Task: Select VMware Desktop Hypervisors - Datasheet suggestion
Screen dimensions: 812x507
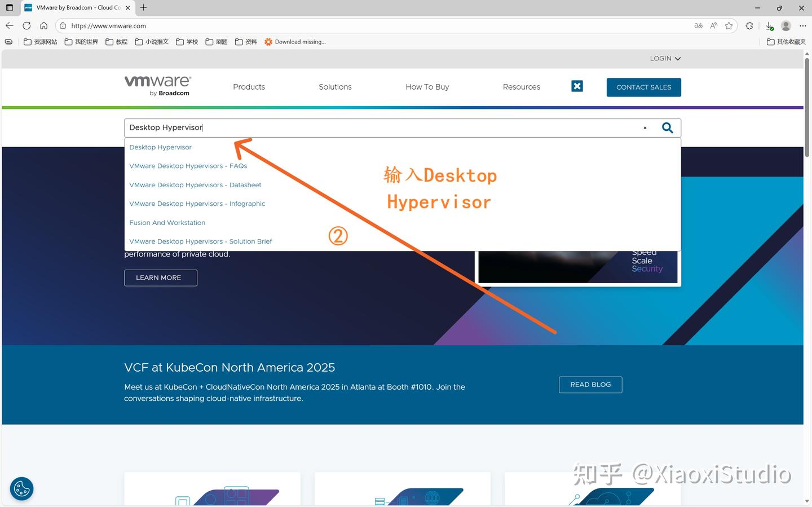Action: (x=195, y=185)
